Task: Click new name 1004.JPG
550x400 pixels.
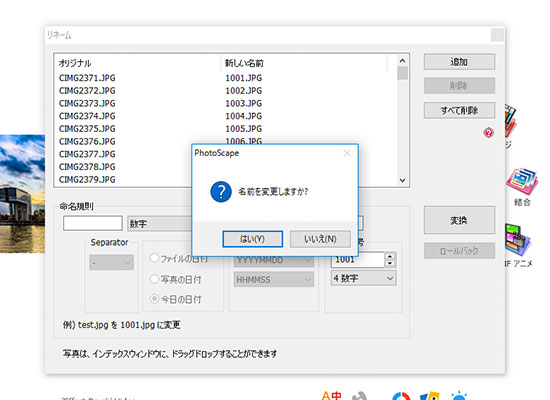Action: pos(244,116)
